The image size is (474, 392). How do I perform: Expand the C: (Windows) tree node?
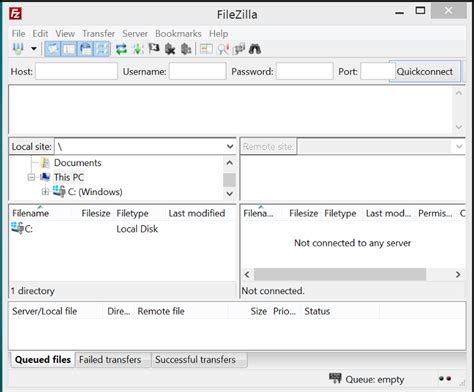(45, 192)
